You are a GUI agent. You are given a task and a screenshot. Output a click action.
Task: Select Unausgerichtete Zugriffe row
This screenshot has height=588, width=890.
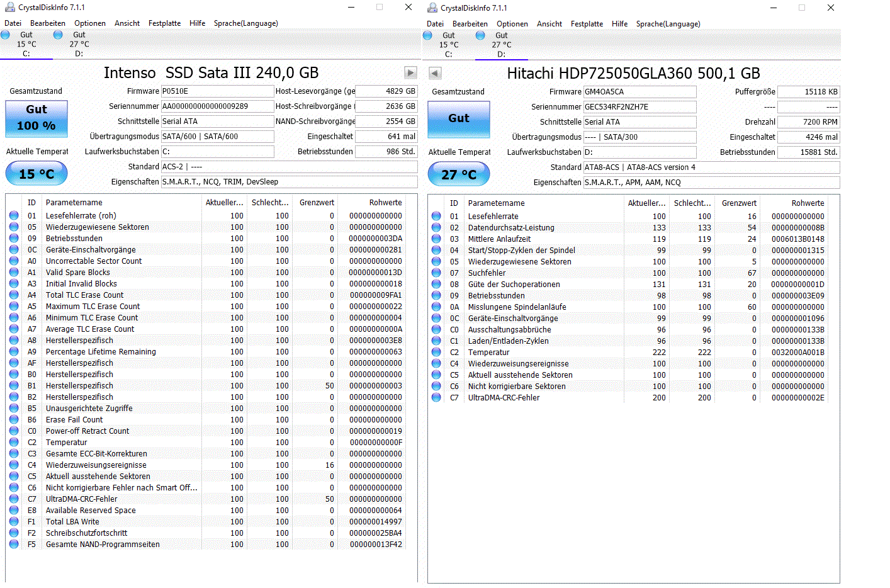tap(206, 409)
